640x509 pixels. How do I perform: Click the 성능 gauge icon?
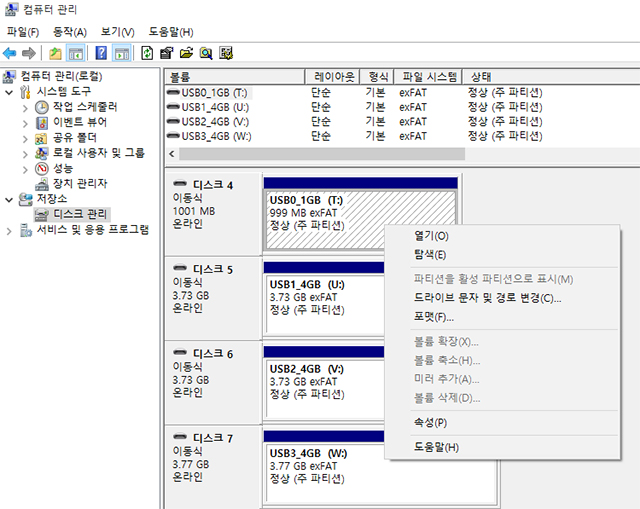[41, 169]
